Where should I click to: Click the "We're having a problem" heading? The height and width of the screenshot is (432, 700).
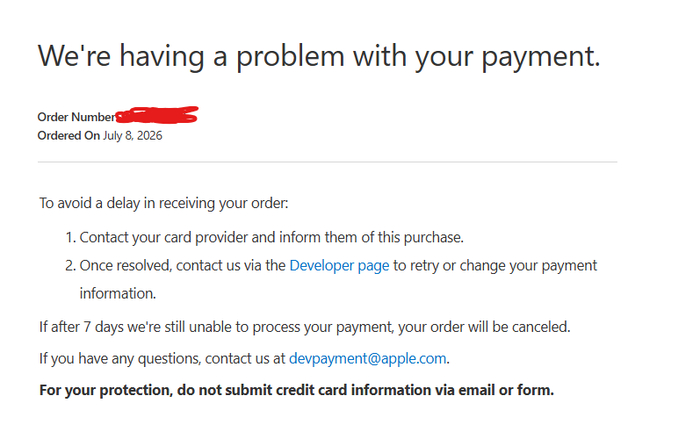[x=319, y=57]
